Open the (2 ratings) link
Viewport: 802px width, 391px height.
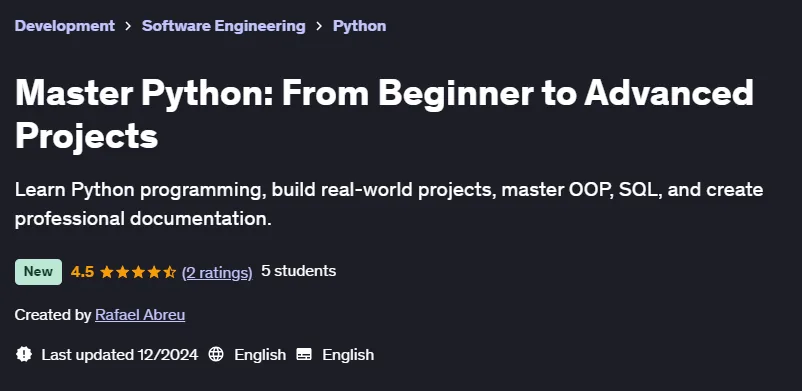click(x=217, y=273)
